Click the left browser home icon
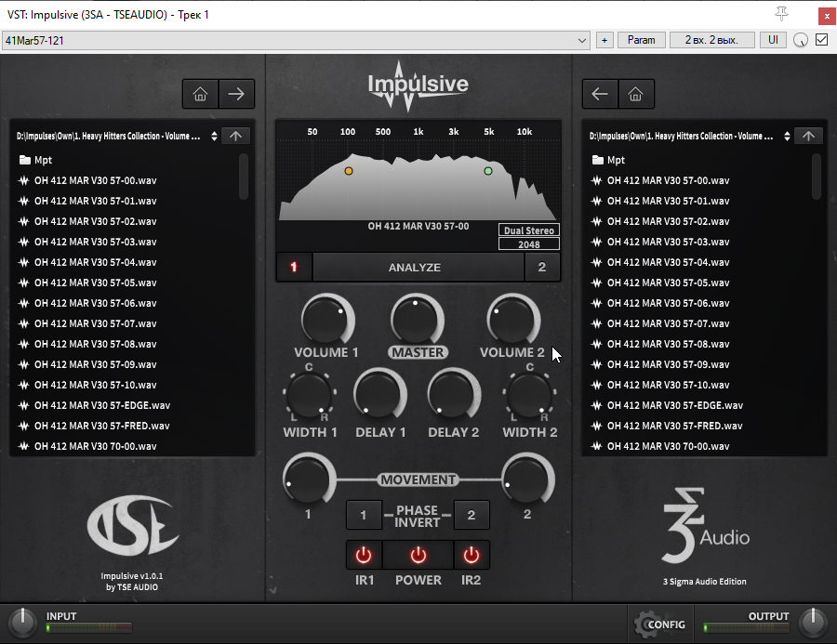Image resolution: width=837 pixels, height=644 pixels. click(200, 94)
